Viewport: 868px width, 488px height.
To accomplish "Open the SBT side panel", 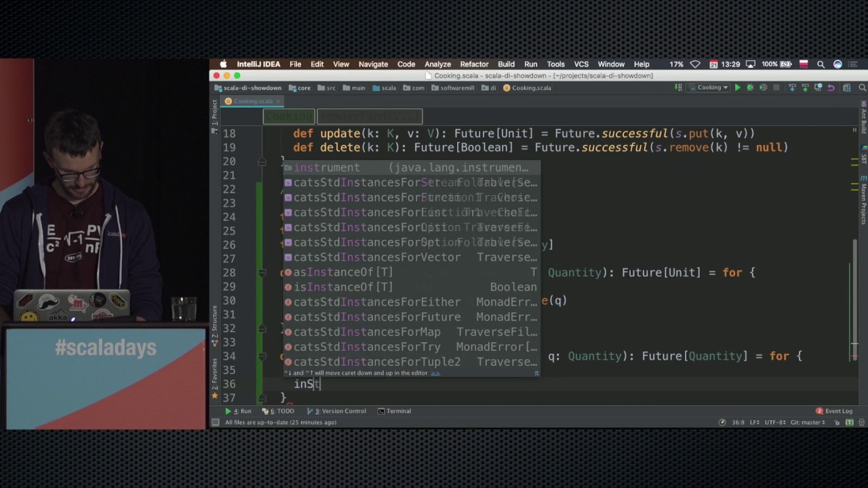I will pos(863,154).
